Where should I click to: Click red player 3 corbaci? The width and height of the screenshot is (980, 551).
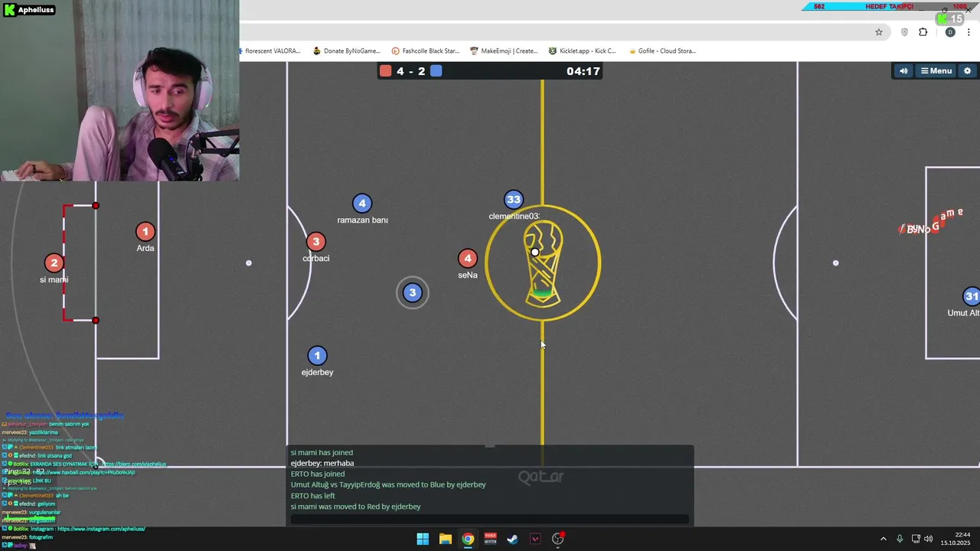coord(316,242)
